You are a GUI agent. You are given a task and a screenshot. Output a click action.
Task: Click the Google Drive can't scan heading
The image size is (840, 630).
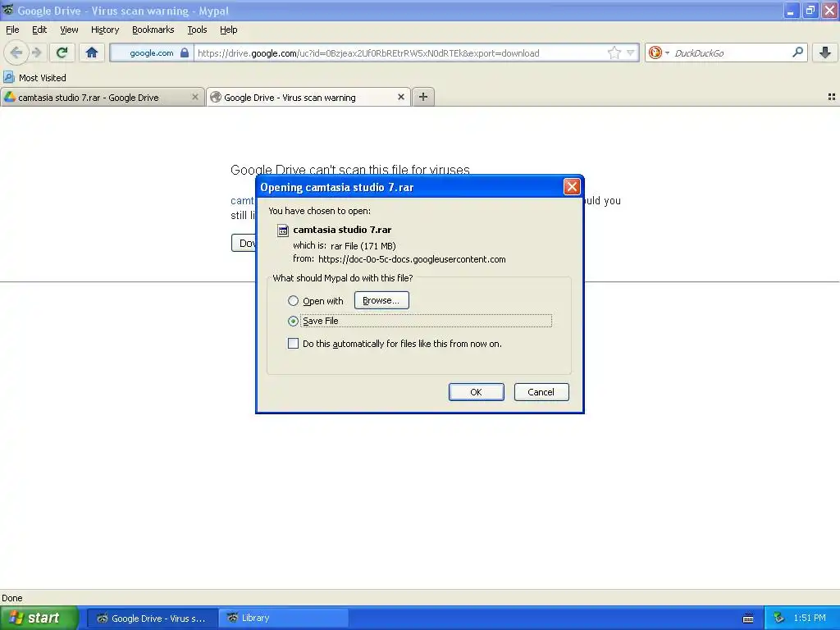(x=349, y=170)
